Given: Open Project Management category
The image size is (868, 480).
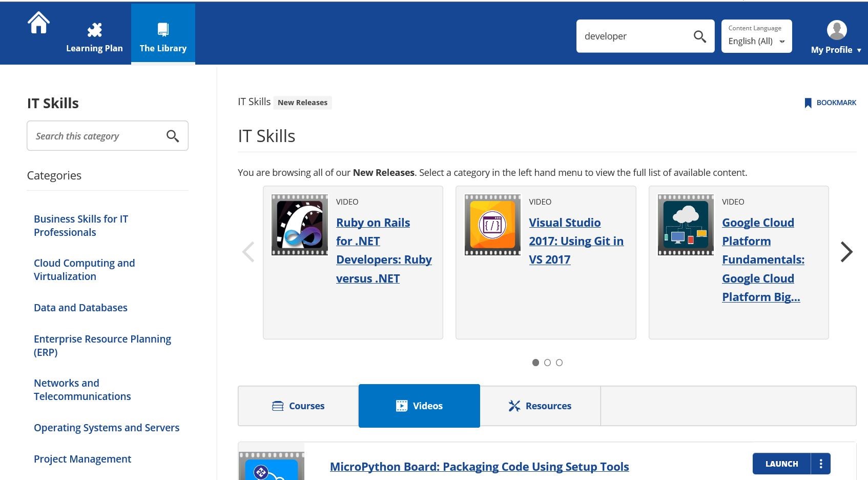Looking at the screenshot, I should pyautogui.click(x=82, y=459).
